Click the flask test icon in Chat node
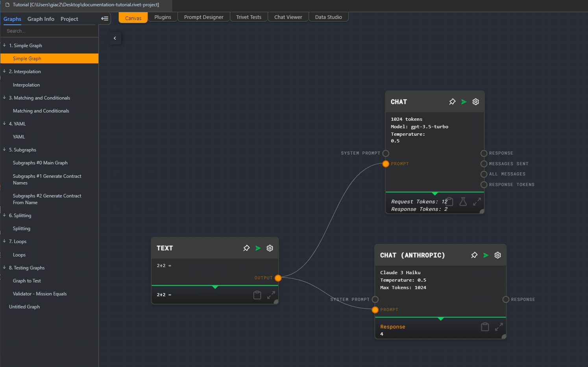This screenshot has width=588, height=367. pyautogui.click(x=463, y=202)
